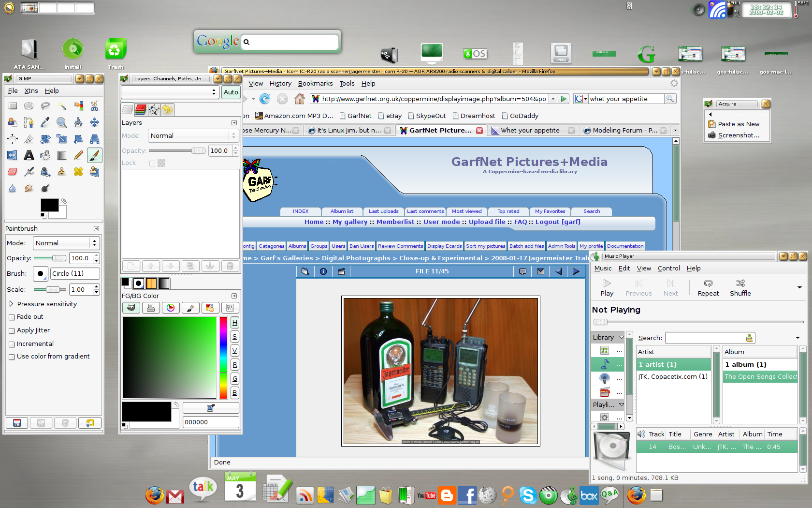Open the Undo History tab icon
The image size is (812, 508).
coord(167,109)
